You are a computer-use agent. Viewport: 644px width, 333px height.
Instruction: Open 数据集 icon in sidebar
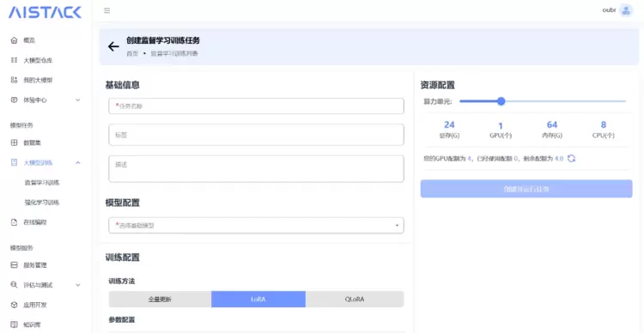(14, 142)
